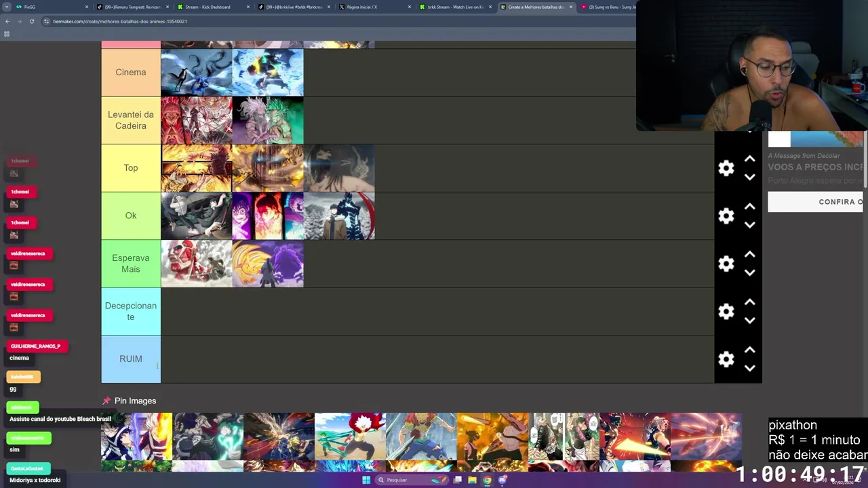This screenshot has width=868, height=488.
Task: Click the Esperava Mais tier label
Action: [131, 264]
